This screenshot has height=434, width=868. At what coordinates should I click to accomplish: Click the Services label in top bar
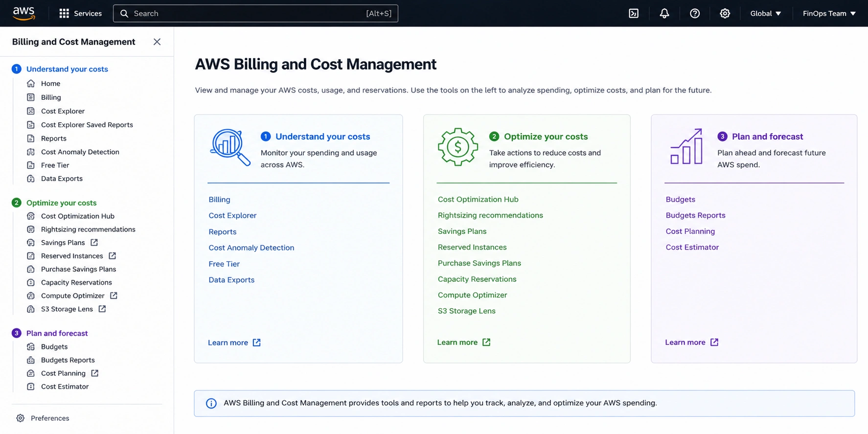(88, 13)
